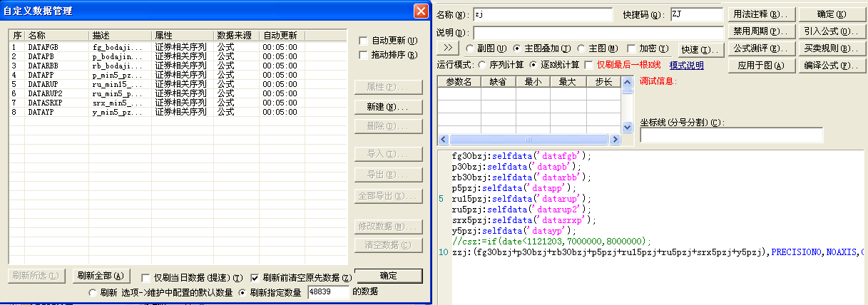Enable 仅刷最后一根K线 checkbox
This screenshot has height=305, width=868.
tap(588, 65)
